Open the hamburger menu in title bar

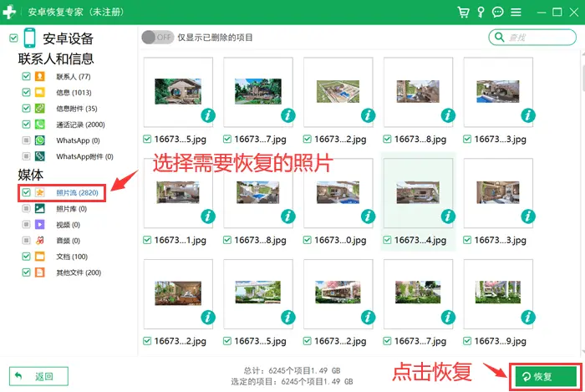516,13
